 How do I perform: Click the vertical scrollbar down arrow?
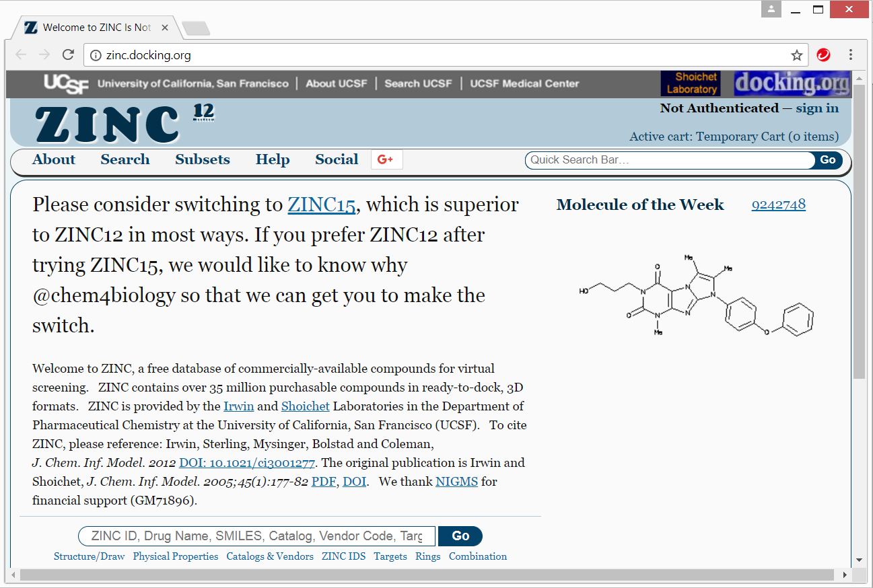(x=860, y=560)
